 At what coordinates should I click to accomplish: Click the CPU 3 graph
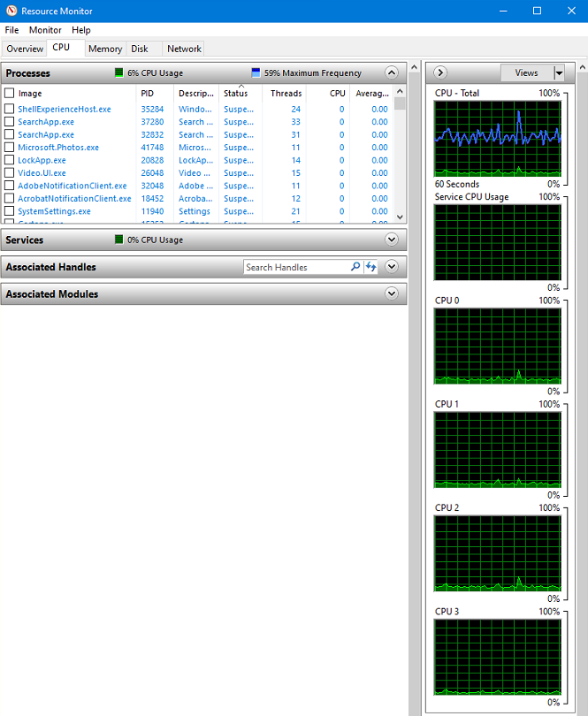tap(498, 657)
